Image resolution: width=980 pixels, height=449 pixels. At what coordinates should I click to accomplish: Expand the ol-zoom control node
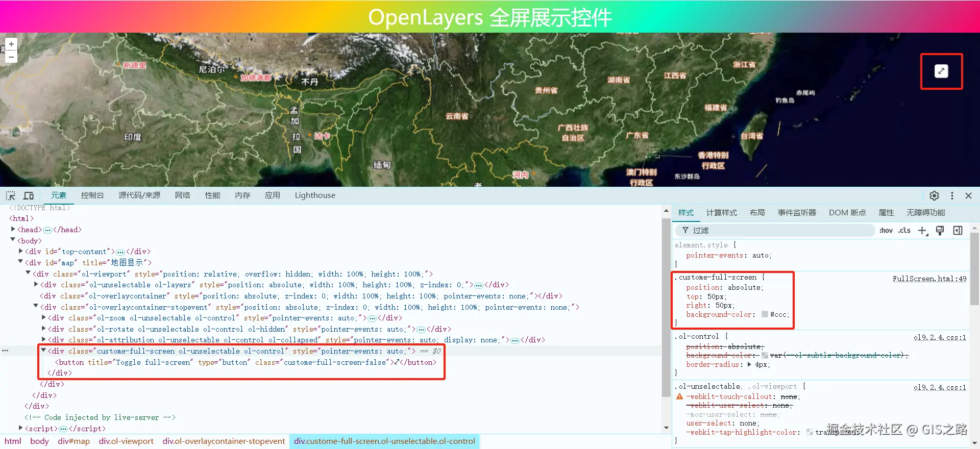[43, 317]
